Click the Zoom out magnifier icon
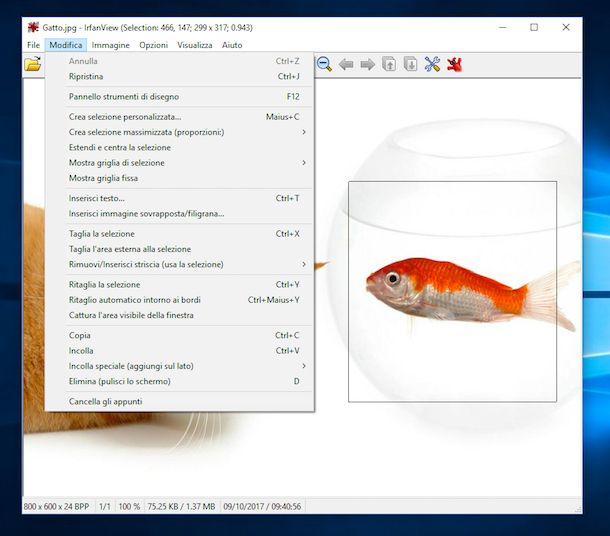This screenshot has height=536, width=610. [x=324, y=64]
